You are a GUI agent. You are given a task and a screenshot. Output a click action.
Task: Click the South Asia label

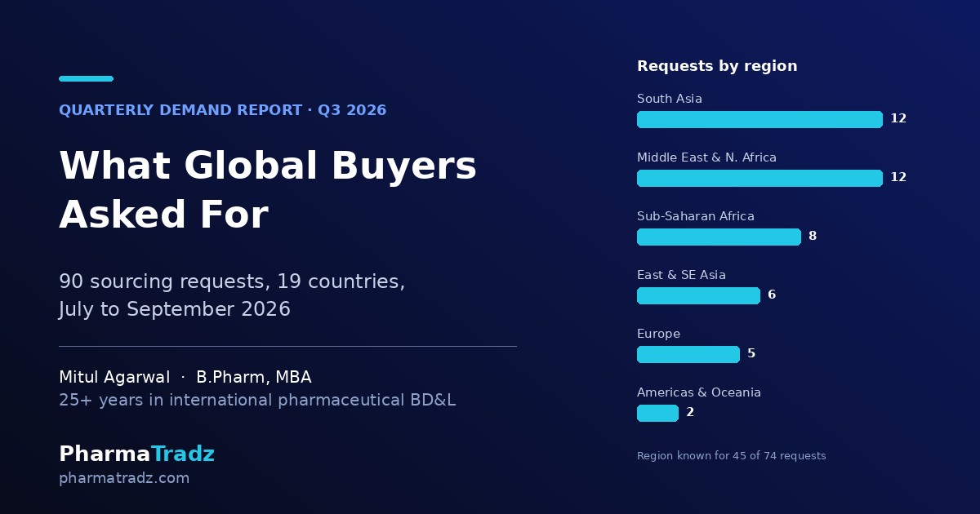tap(670, 99)
